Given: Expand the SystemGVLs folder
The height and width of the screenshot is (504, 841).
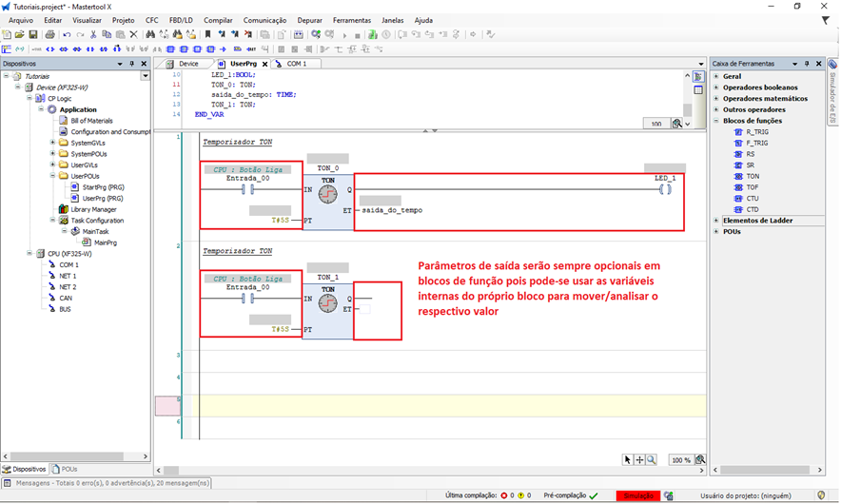Looking at the screenshot, I should pos(53,143).
